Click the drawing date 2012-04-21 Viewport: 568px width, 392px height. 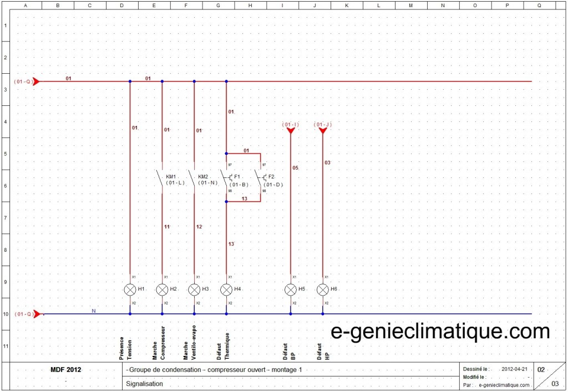coord(515,369)
